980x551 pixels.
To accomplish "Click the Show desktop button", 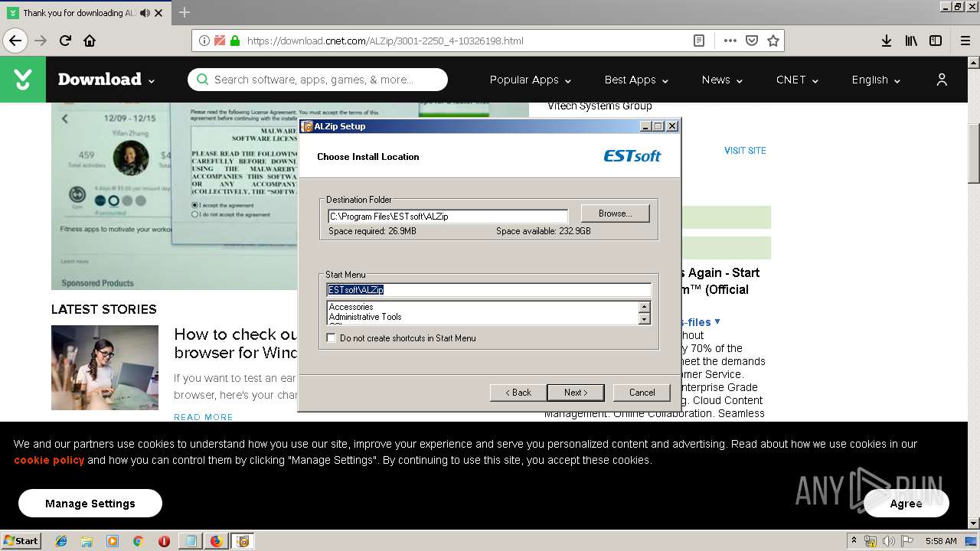I will coord(972,541).
